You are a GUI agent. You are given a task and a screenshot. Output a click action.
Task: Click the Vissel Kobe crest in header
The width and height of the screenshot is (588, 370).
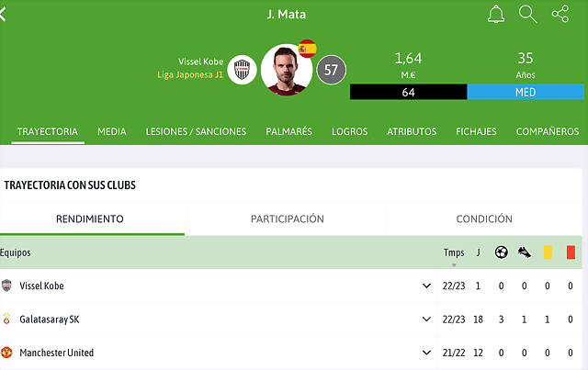pos(242,70)
